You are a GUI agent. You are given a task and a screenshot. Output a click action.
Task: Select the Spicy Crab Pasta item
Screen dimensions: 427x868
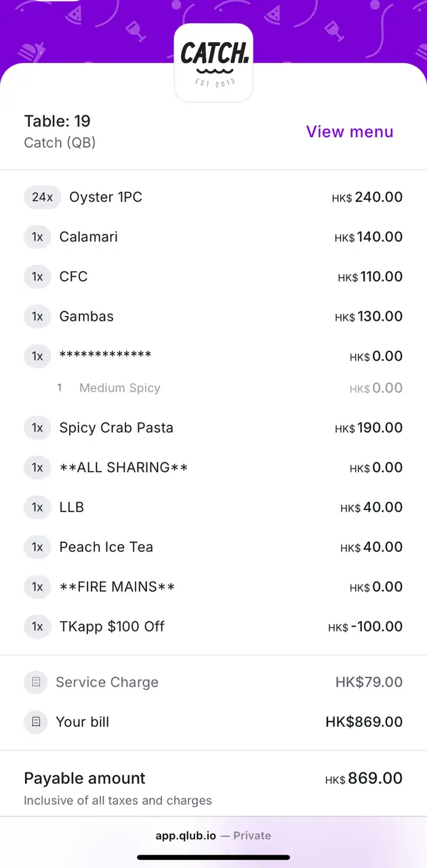(x=116, y=428)
